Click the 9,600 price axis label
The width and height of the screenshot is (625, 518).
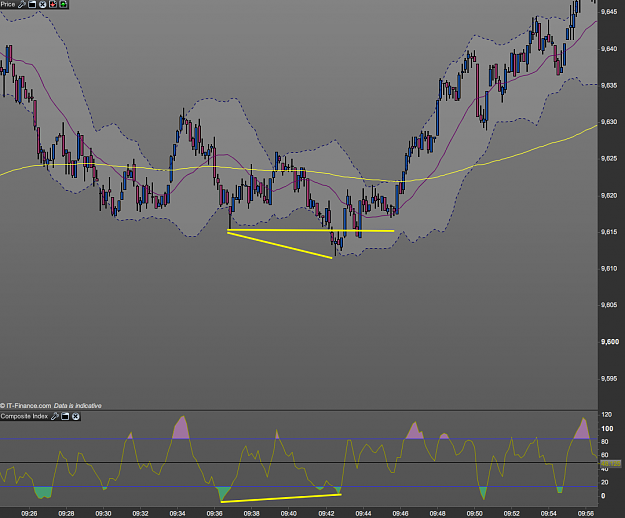pyautogui.click(x=609, y=341)
